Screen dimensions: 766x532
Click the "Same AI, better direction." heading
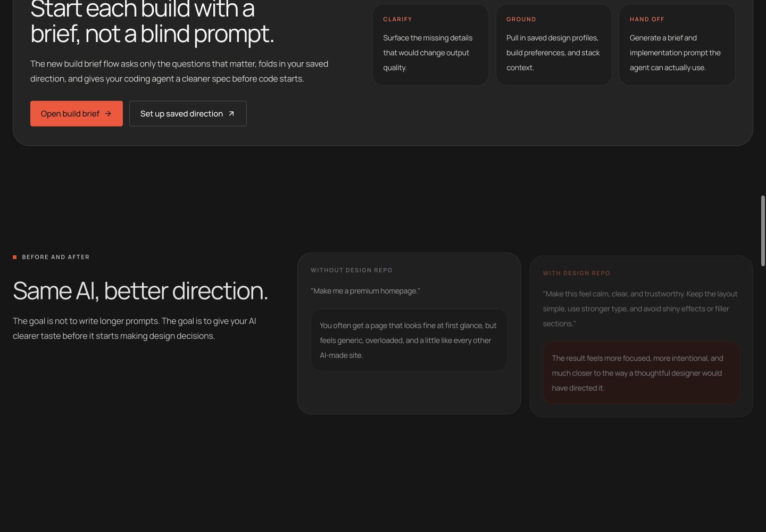(140, 291)
